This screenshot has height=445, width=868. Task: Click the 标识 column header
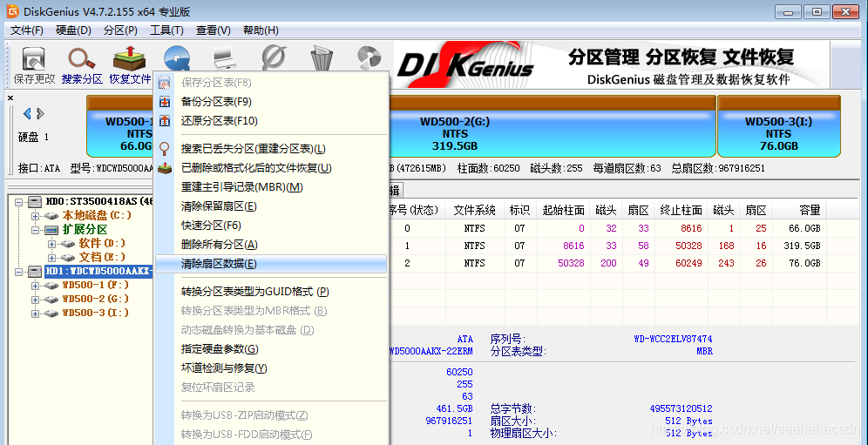pyautogui.click(x=519, y=211)
